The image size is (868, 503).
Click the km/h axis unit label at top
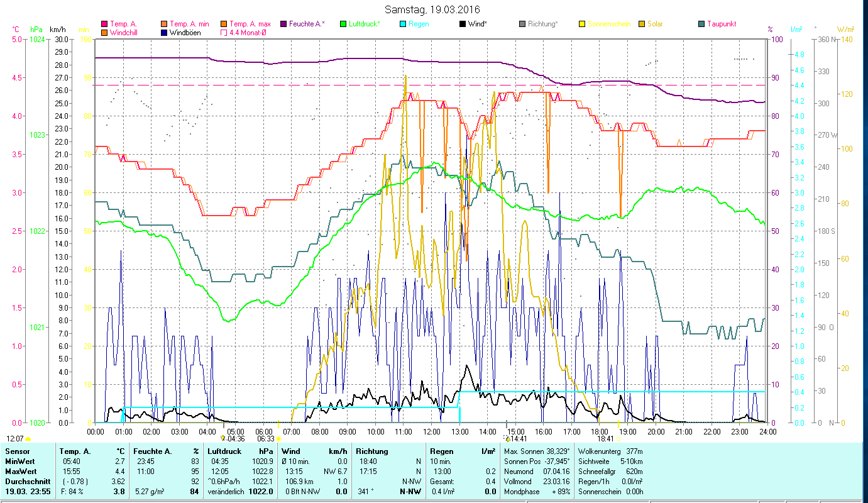tap(57, 30)
